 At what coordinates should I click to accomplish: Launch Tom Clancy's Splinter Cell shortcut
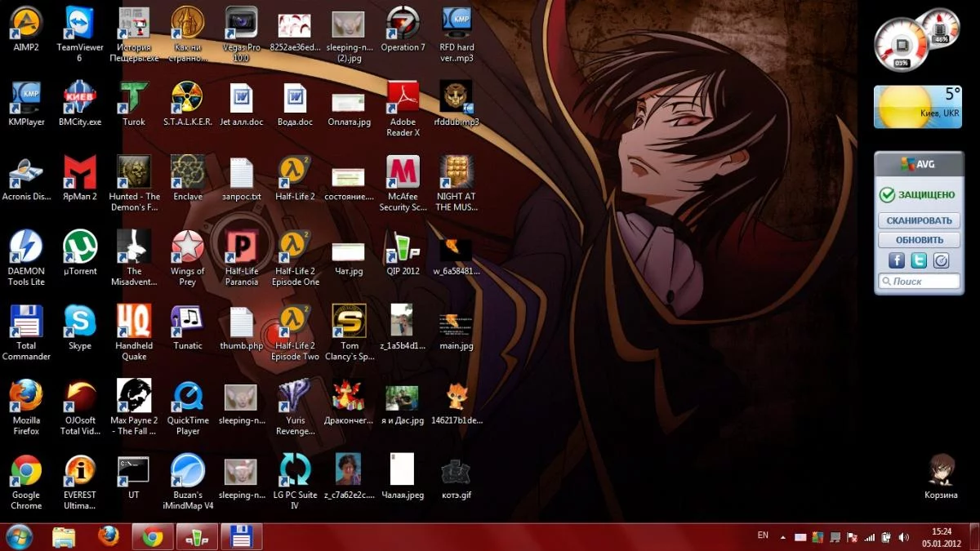click(349, 333)
